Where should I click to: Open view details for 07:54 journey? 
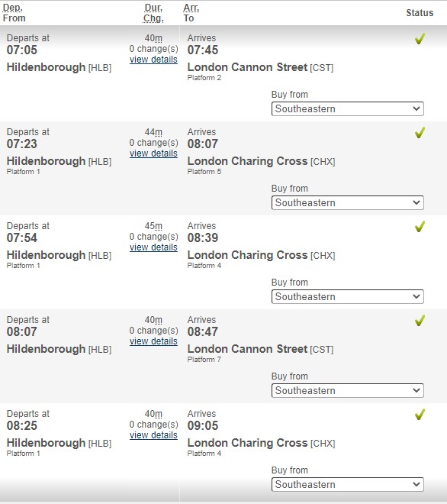153,247
